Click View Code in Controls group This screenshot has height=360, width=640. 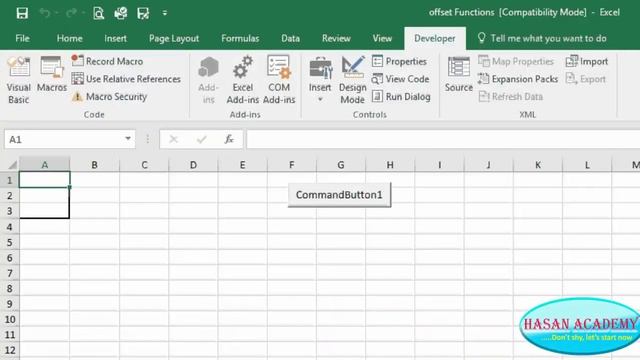click(401, 79)
